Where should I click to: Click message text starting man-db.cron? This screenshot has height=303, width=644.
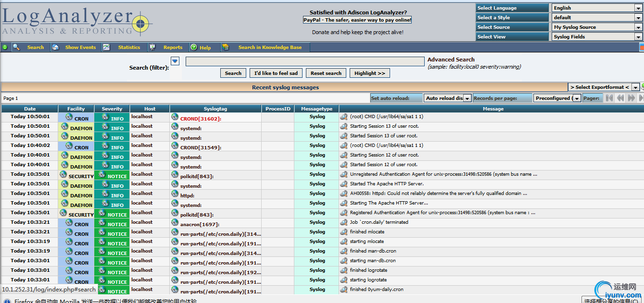point(373,261)
